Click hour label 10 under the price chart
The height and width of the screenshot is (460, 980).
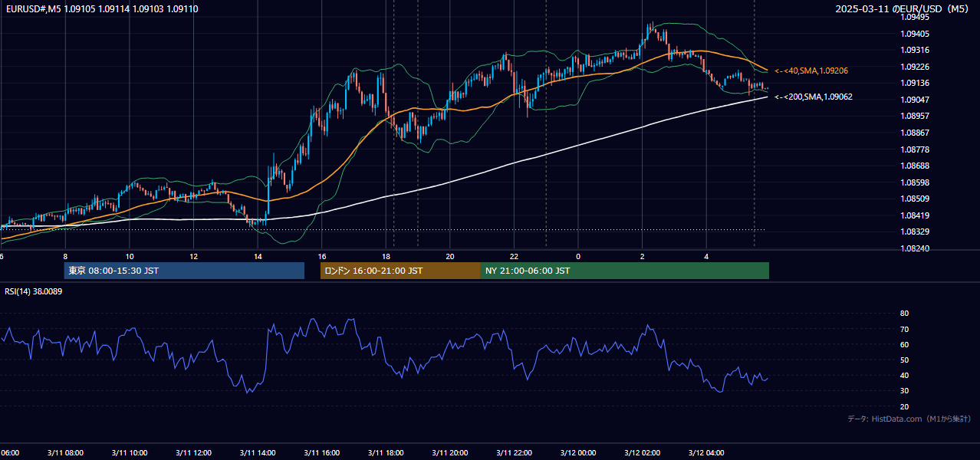click(x=130, y=256)
